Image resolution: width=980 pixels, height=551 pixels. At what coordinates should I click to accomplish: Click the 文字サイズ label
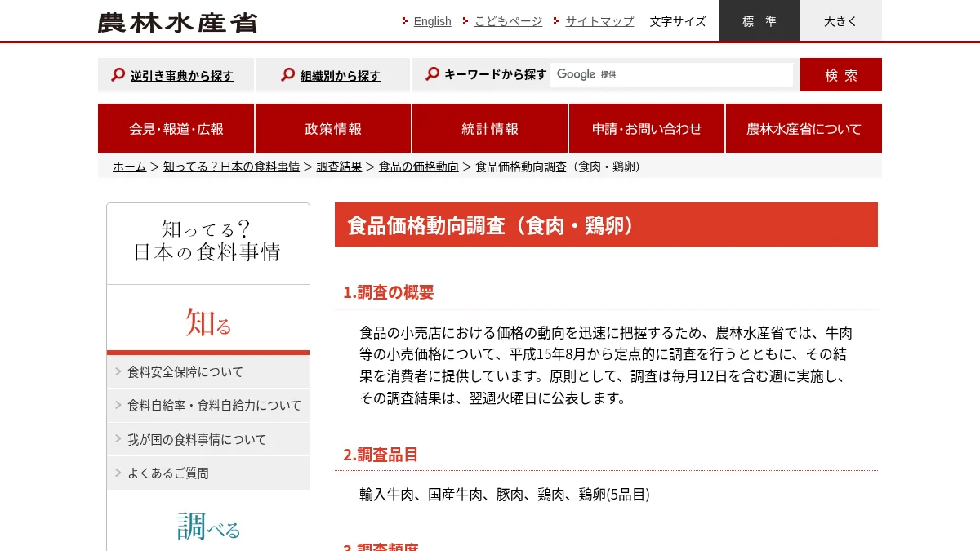(678, 21)
